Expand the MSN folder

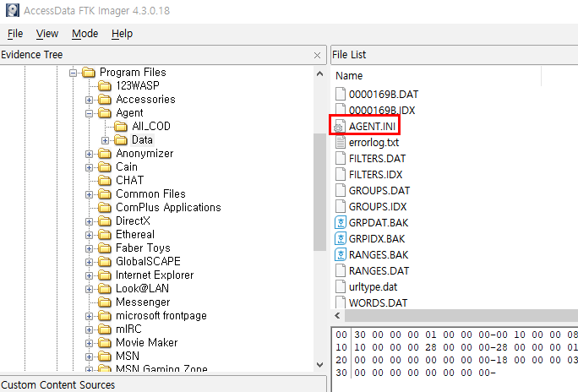coord(89,357)
